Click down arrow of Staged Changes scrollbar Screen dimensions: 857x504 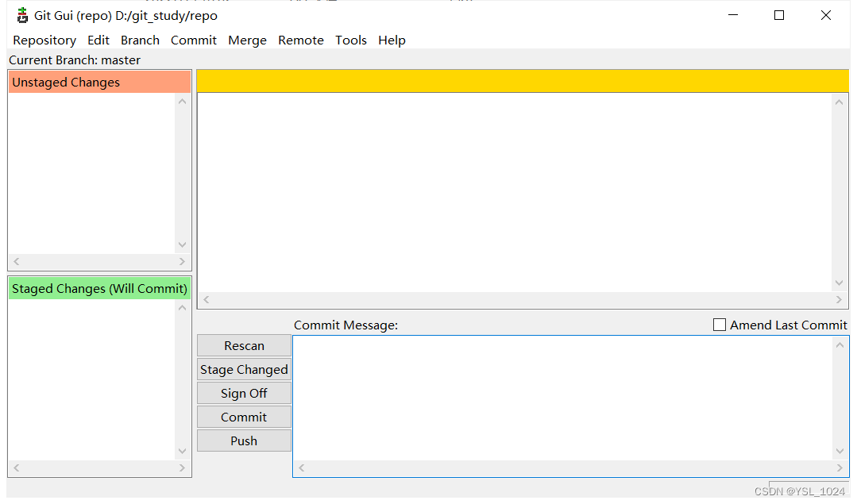tap(183, 451)
